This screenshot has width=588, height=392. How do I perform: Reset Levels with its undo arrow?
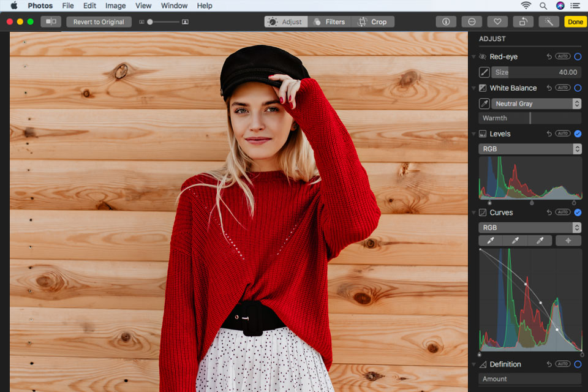point(549,134)
